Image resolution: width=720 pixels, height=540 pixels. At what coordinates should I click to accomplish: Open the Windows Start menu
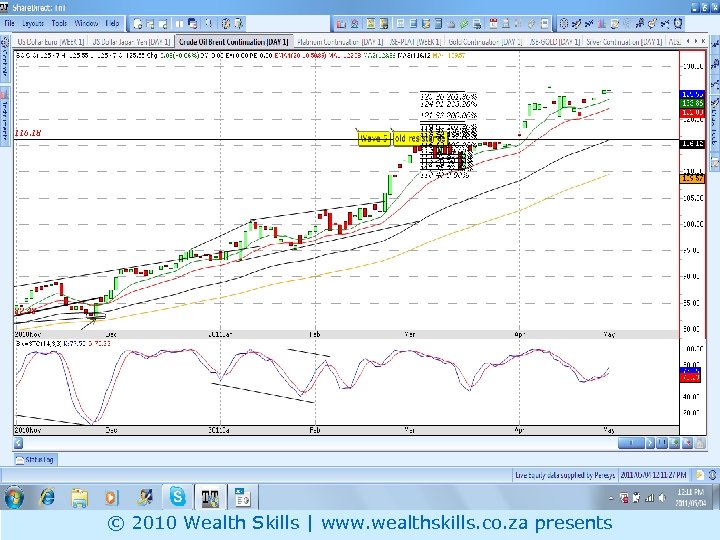(14, 497)
